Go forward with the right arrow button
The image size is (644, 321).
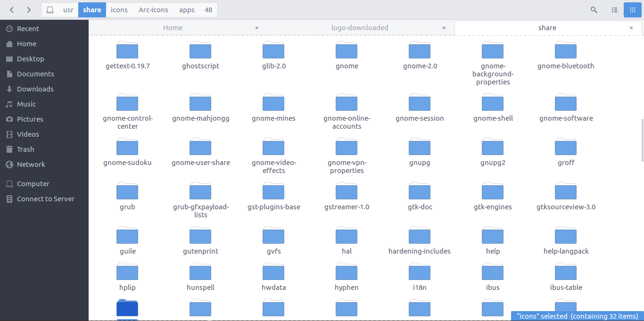coord(29,9)
